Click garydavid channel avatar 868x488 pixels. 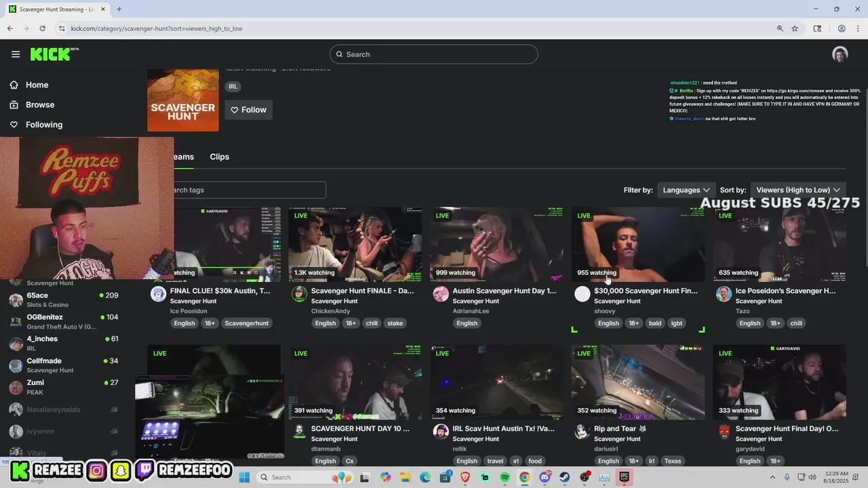point(724,432)
